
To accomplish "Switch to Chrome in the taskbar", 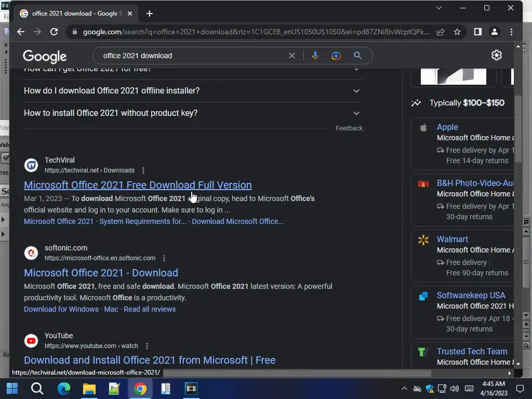I will (x=140, y=389).
